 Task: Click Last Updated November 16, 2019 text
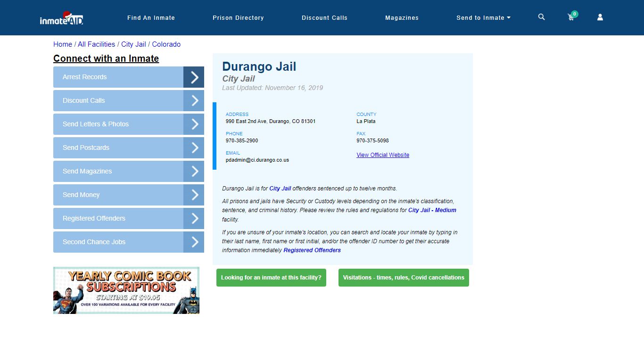point(272,88)
